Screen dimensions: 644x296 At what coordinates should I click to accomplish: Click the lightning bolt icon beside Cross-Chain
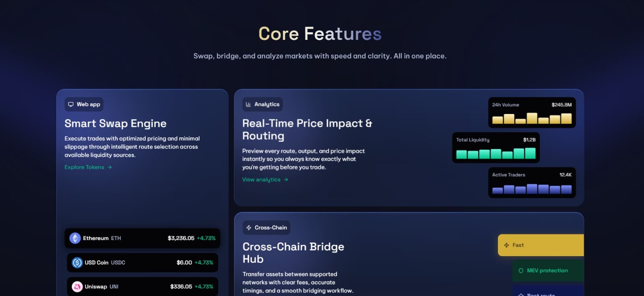pyautogui.click(x=249, y=228)
